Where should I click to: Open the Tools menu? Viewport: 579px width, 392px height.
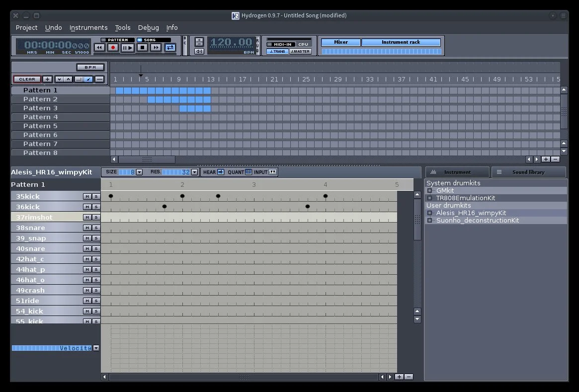coord(123,28)
